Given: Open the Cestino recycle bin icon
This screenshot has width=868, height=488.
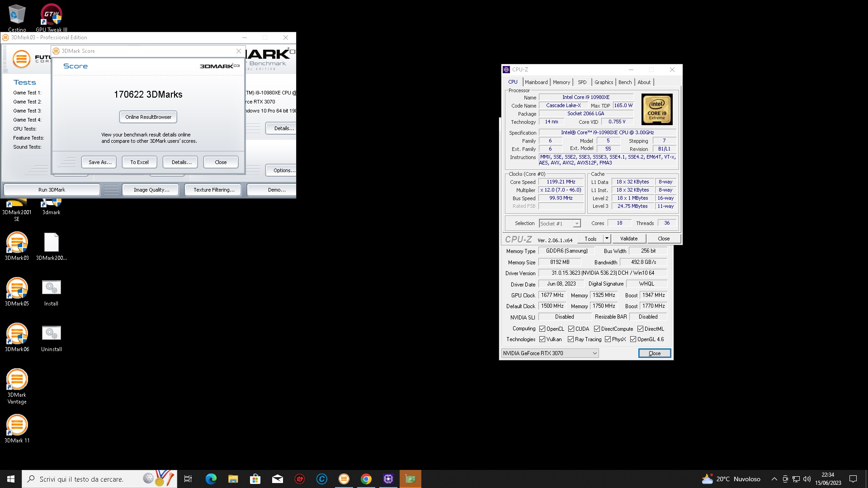Looking at the screenshot, I should (x=17, y=17).
